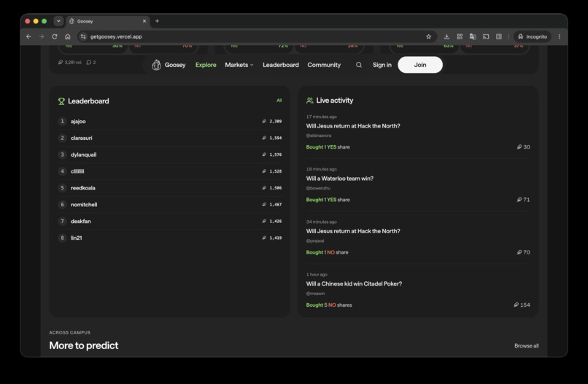The image size is (588, 384).
Task: Click username @prajwal
Action: (x=315, y=241)
